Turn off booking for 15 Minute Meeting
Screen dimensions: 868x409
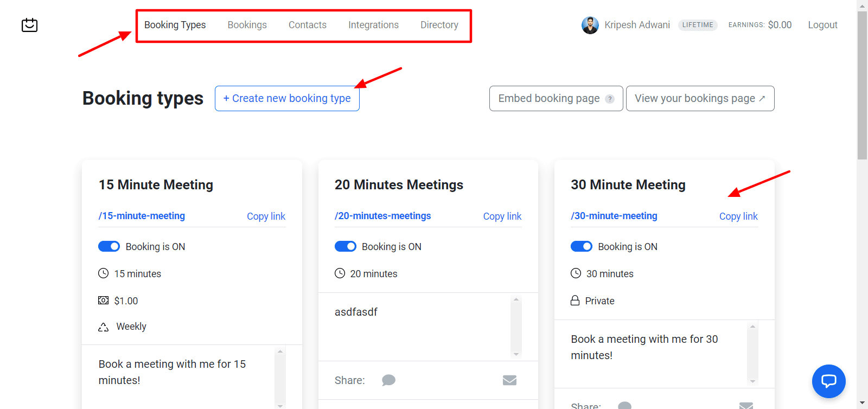[x=109, y=246]
